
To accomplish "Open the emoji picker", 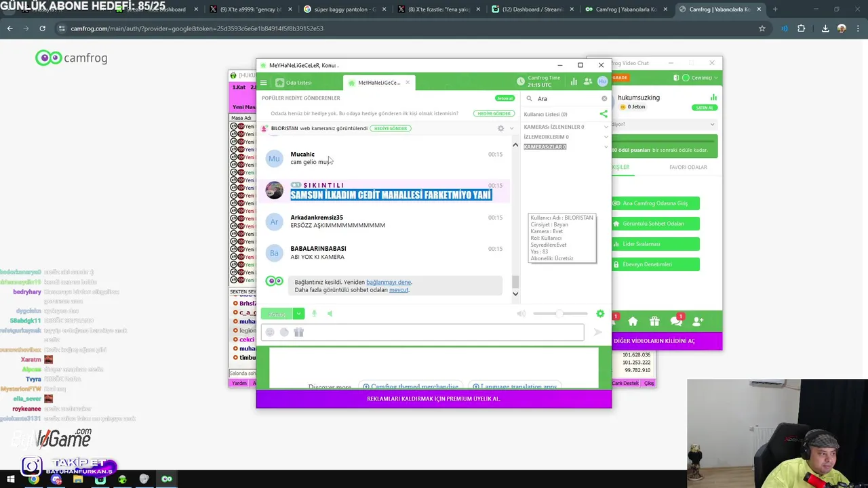I will click(x=270, y=332).
